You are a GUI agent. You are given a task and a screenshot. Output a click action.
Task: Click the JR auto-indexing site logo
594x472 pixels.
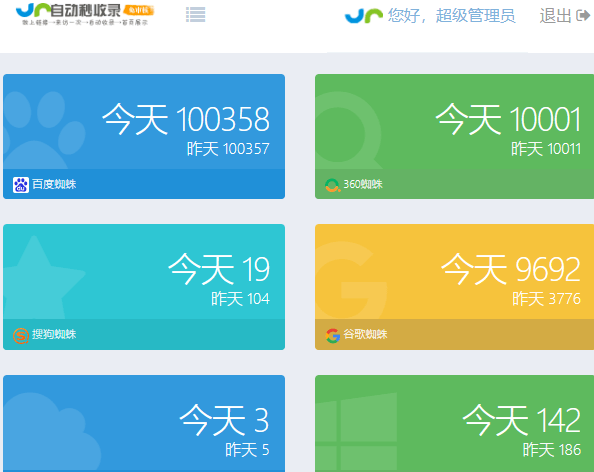coord(85,14)
